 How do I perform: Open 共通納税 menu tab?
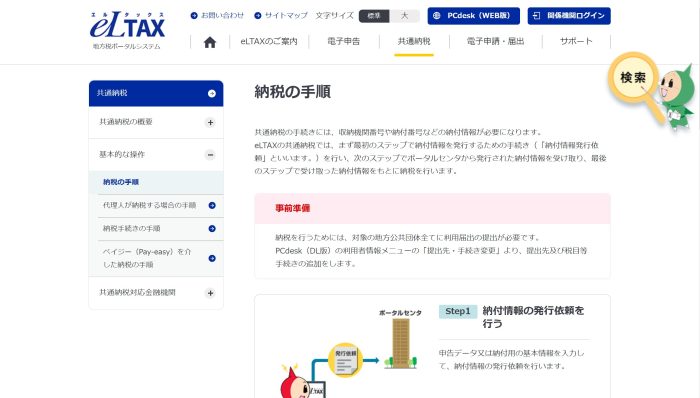(x=414, y=41)
